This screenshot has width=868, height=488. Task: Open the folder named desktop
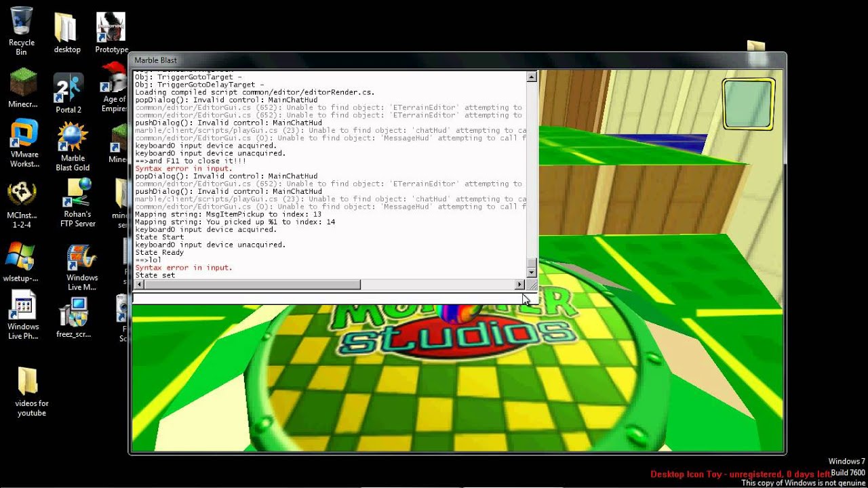(66, 33)
